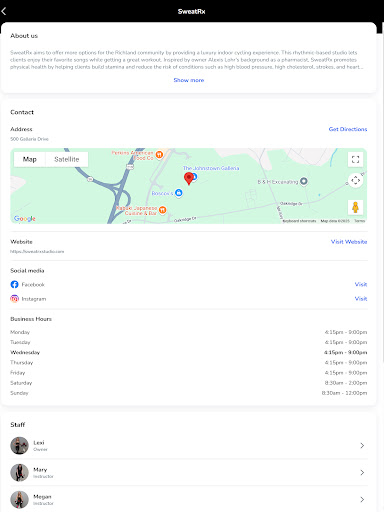Viewport: 384px width, 512px height.
Task: Visit the Facebook page link
Action: pyautogui.click(x=361, y=284)
